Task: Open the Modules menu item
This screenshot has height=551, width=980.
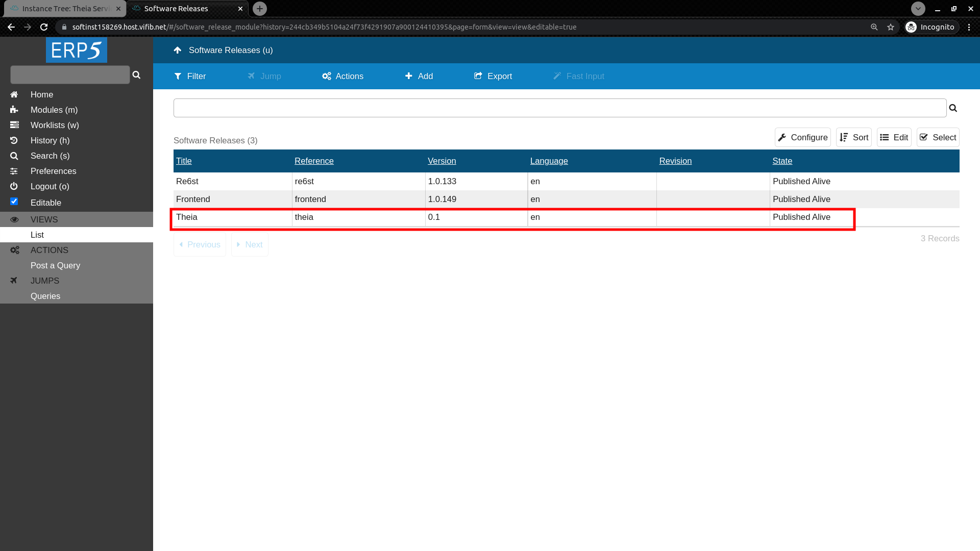Action: [x=54, y=110]
